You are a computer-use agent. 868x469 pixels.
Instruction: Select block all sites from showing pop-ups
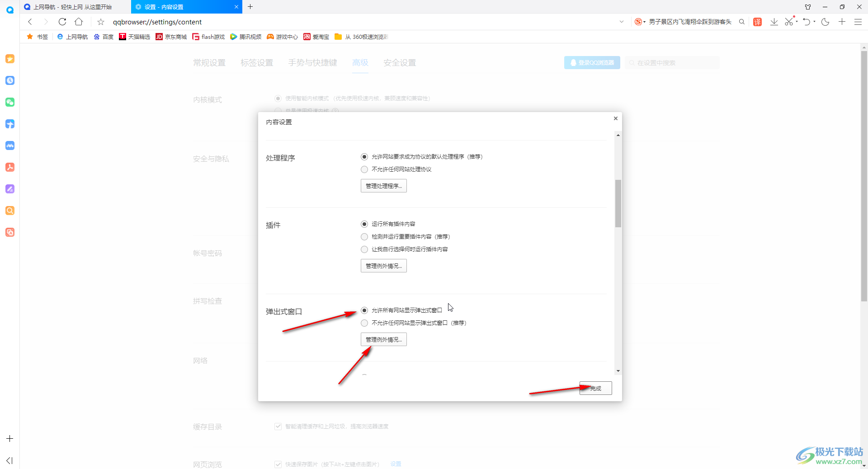[364, 323]
